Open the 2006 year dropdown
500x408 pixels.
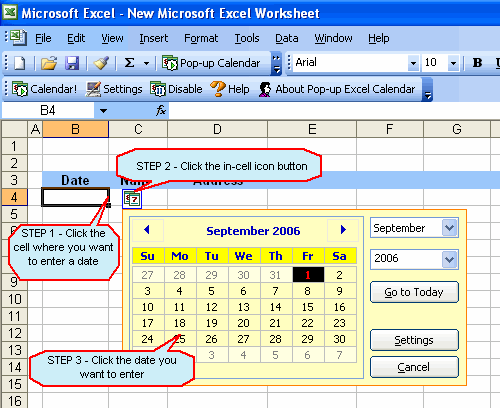tap(449, 259)
